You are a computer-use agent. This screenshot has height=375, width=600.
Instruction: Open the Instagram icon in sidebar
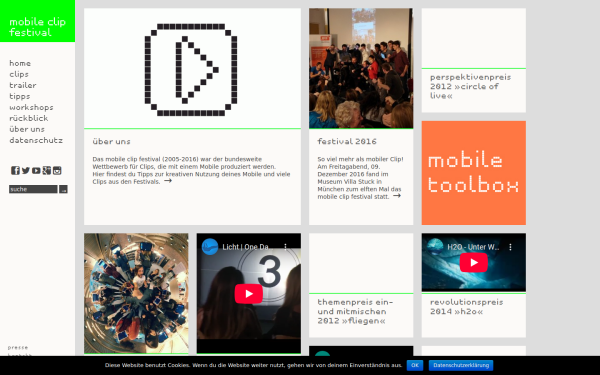tap(57, 170)
